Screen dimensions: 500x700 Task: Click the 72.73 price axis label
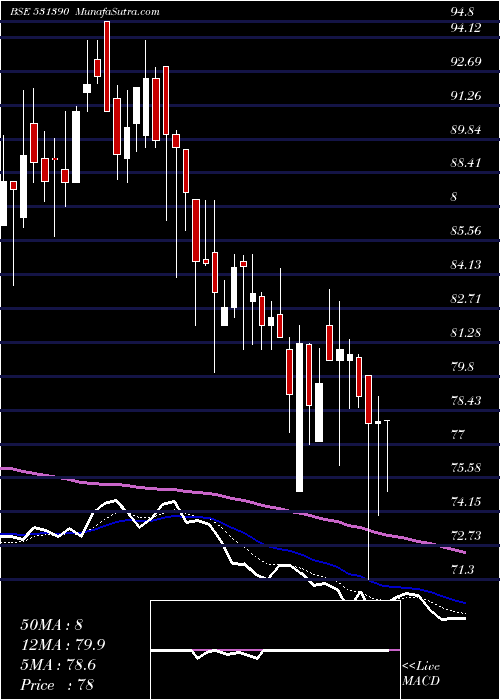pyautogui.click(x=466, y=535)
